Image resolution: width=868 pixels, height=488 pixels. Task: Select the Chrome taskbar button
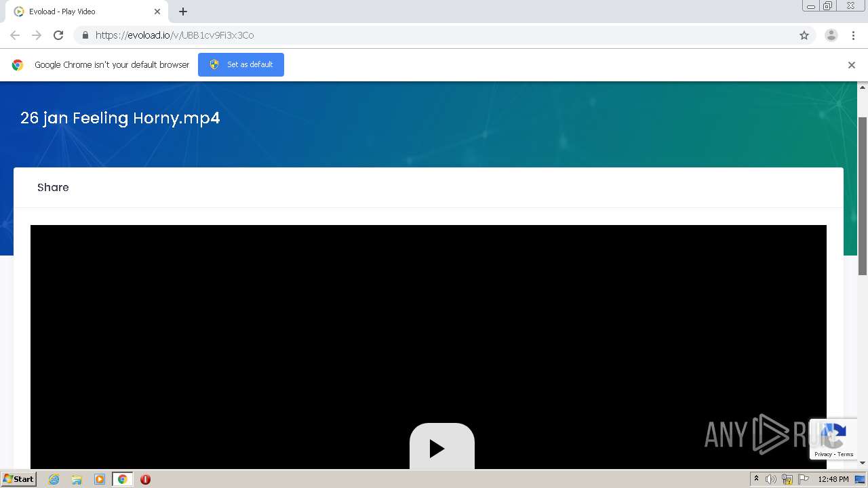click(x=122, y=479)
